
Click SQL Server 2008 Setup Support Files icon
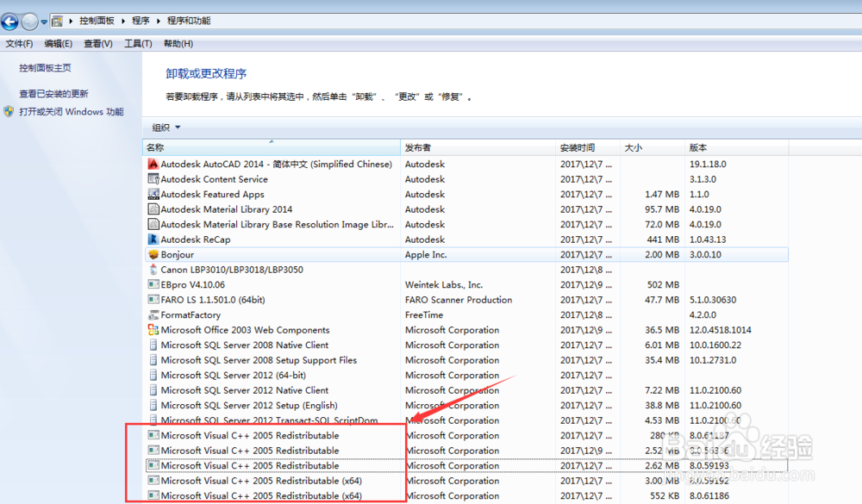tap(153, 360)
